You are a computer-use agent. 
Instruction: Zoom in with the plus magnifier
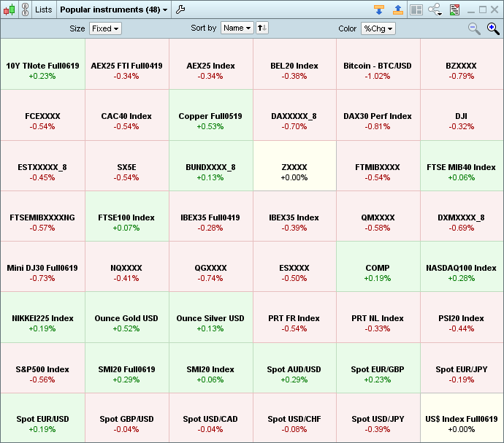pos(493,28)
